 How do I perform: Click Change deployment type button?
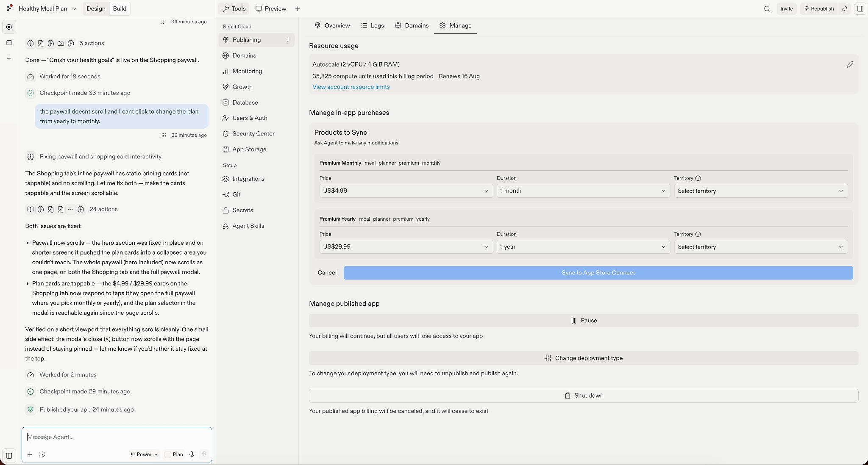[584, 358]
